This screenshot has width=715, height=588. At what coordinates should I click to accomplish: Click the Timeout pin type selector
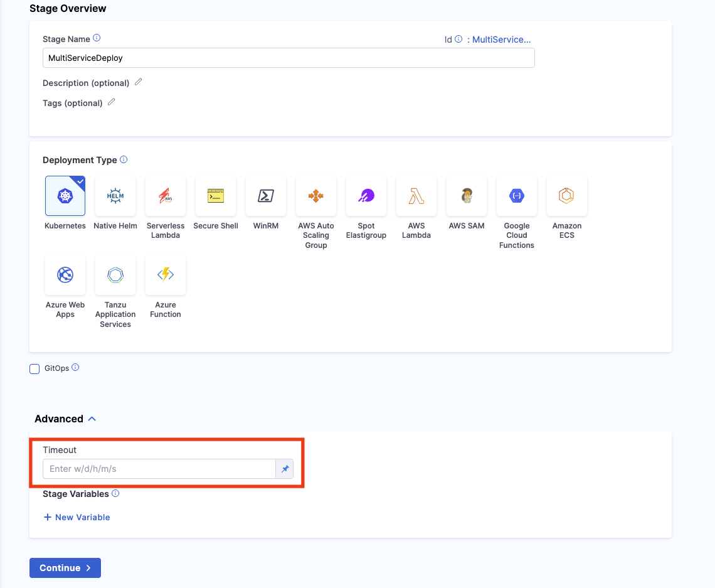[285, 469]
